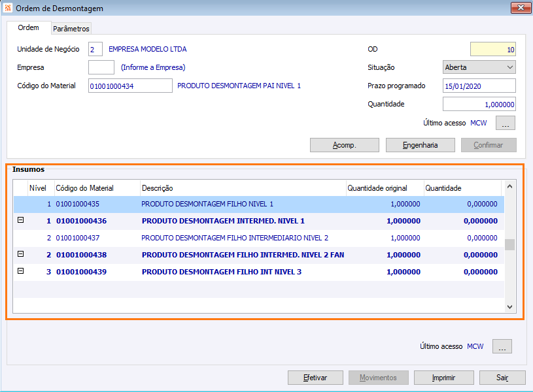
Task: Collapse row 01001000439 tree node
Action: [x=21, y=271]
